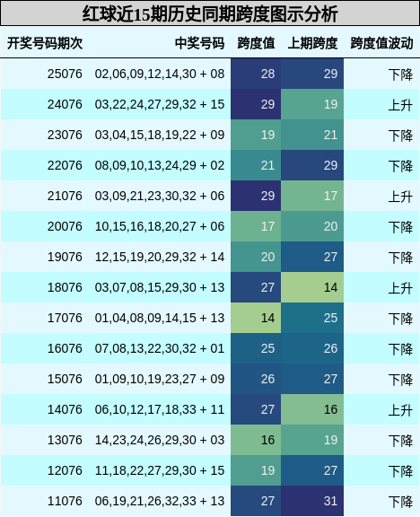The image size is (420, 517).
Task: Click winning numbers 06,19,21,26,32,33 + 13
Action: point(160,501)
